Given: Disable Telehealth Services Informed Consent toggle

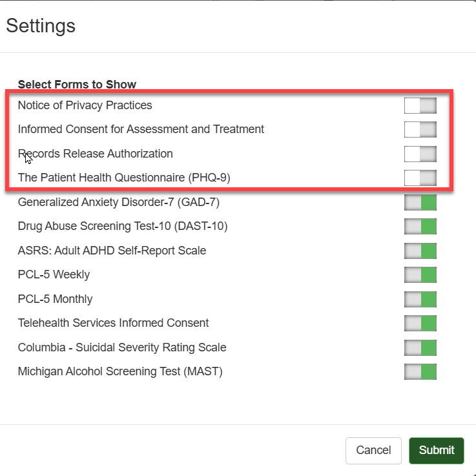Looking at the screenshot, I should 420,323.
